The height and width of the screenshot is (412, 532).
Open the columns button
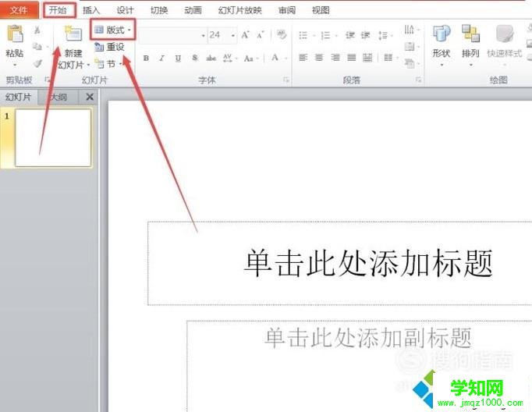[x=390, y=58]
